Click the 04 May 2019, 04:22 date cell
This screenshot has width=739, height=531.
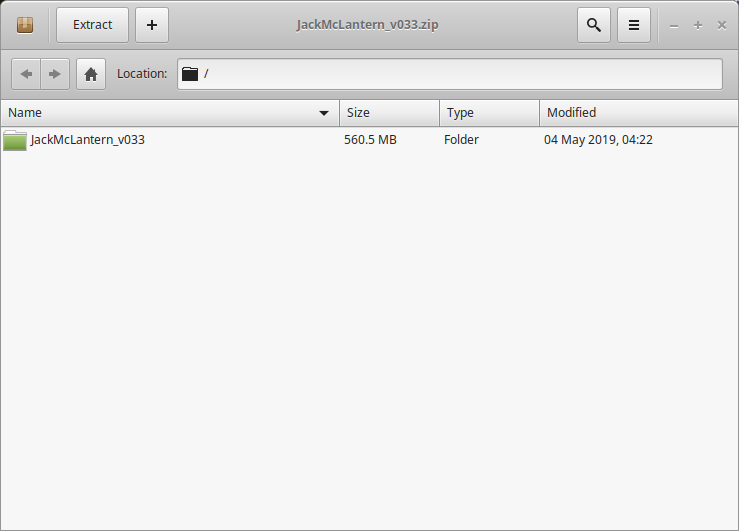pos(598,140)
